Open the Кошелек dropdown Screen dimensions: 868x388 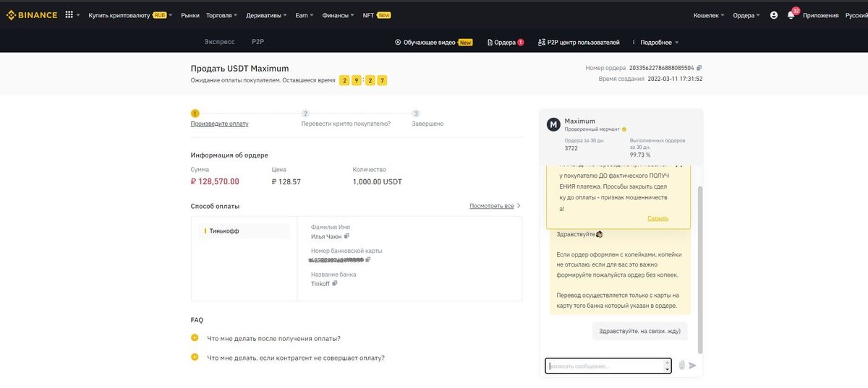click(710, 14)
